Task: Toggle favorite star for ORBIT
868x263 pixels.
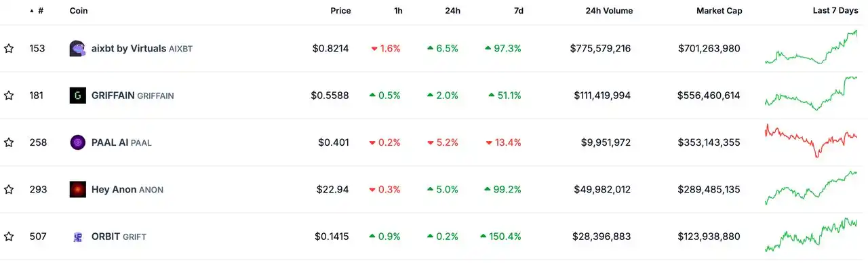Action: point(9,237)
